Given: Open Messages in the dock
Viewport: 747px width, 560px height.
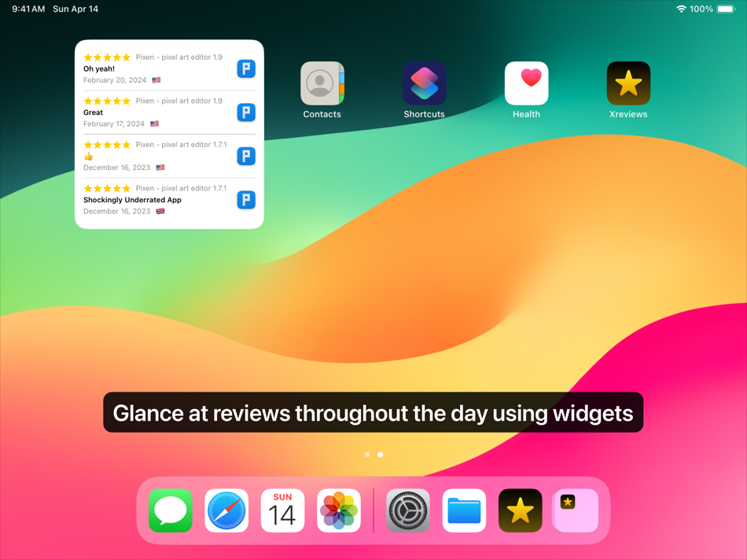Looking at the screenshot, I should click(171, 510).
